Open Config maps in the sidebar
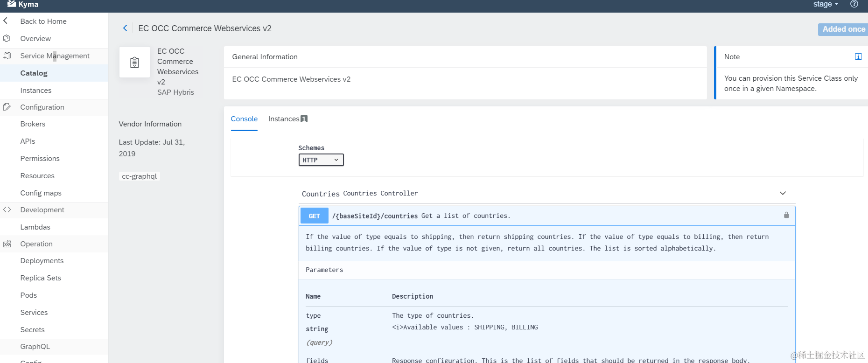 [41, 193]
